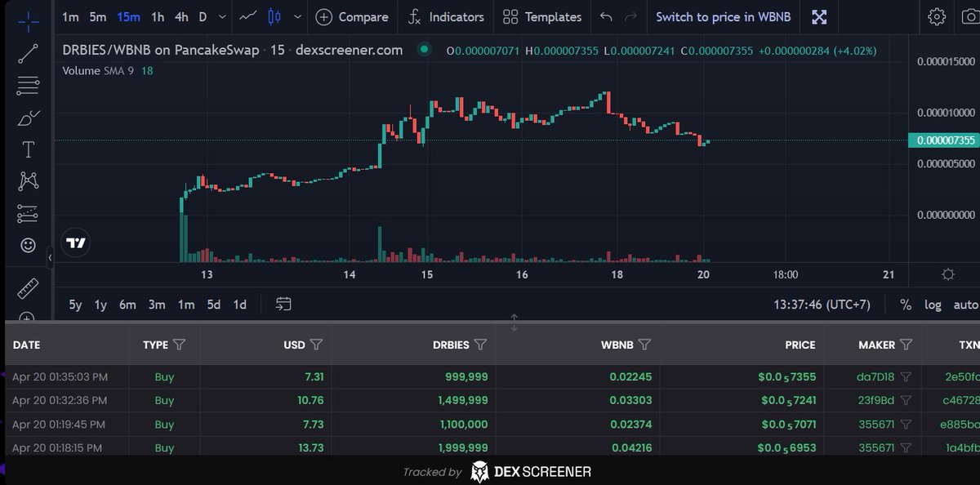Set chart range to 1d
Screen dimensions: 980x485
[x=240, y=305]
